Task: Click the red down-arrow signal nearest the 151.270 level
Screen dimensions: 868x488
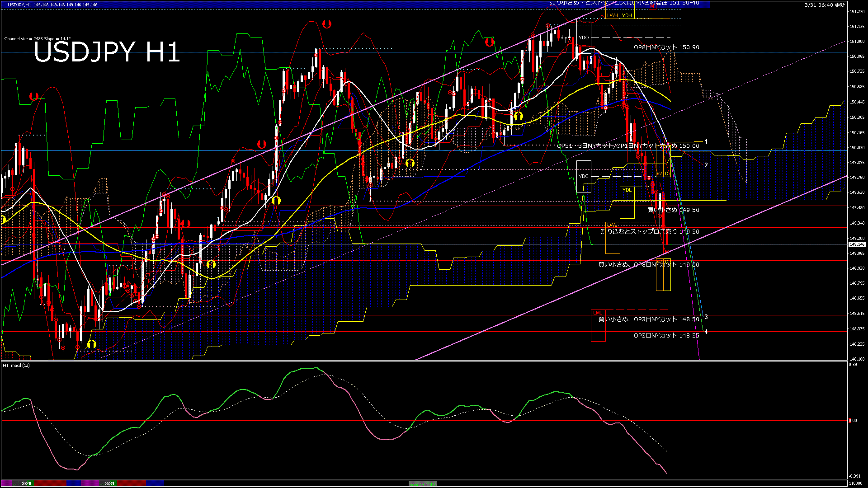Action: coord(326,24)
